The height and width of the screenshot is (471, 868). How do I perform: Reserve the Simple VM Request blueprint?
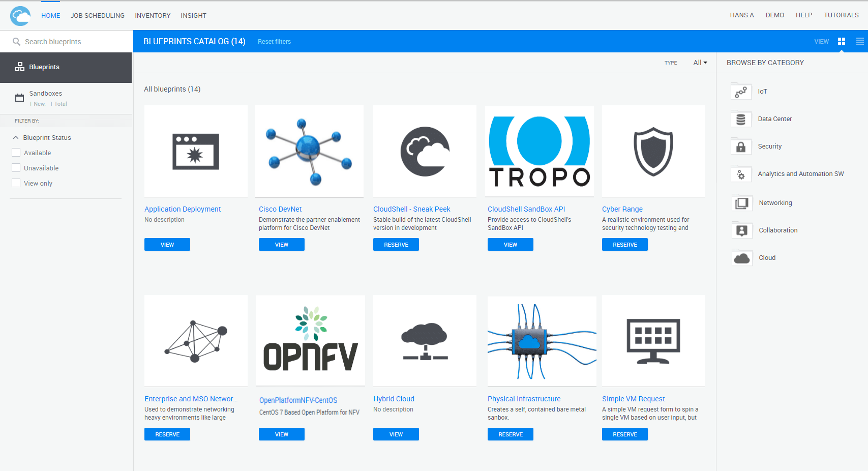click(x=625, y=434)
